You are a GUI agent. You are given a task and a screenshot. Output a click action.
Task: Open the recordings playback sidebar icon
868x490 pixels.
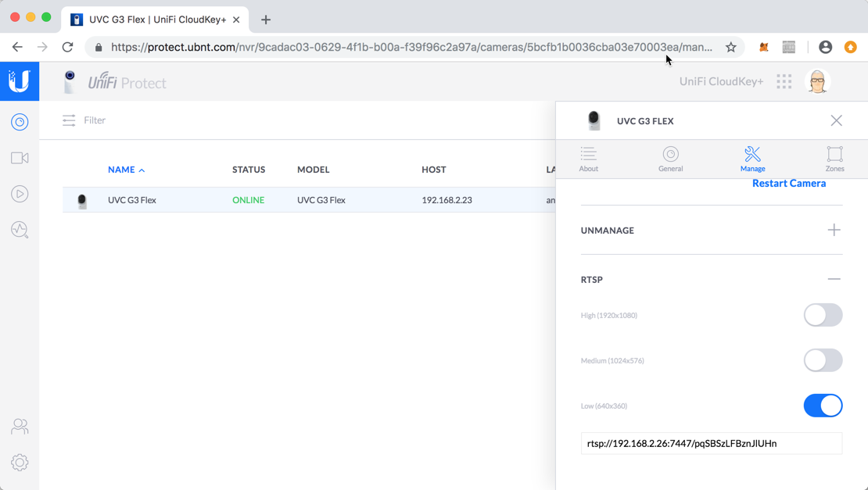pos(20,194)
